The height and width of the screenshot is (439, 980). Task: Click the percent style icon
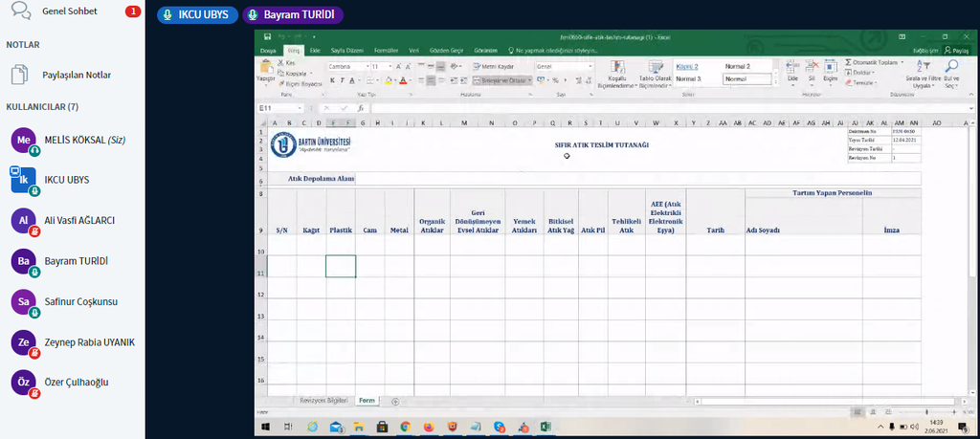555,80
